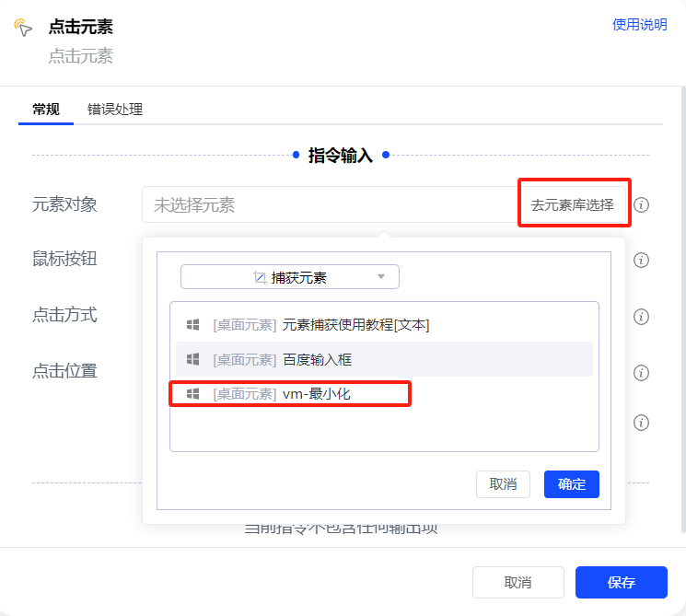This screenshot has height=616, width=686.
Task: Click the info icon for 点击位置 row
Action: (x=642, y=373)
